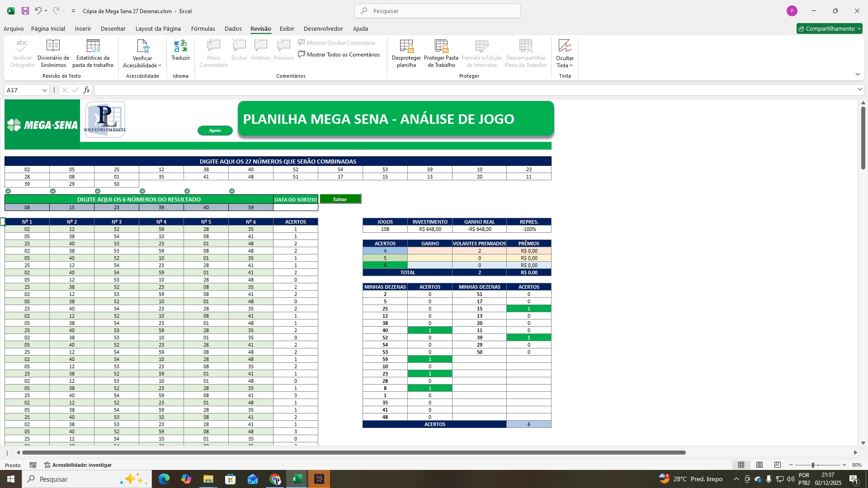The image size is (868, 488).
Task: Collapse the ribbon with chevron arrow
Action: 858,75
